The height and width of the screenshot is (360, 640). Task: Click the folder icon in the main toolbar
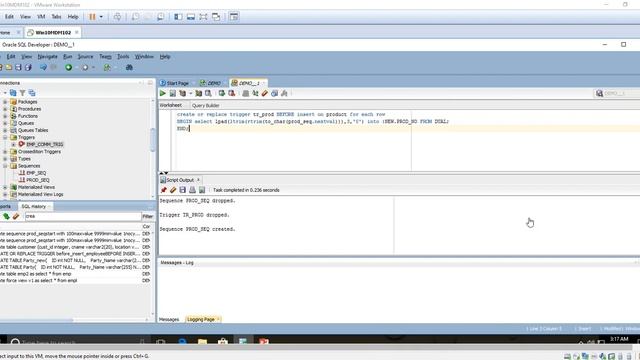coord(9,67)
